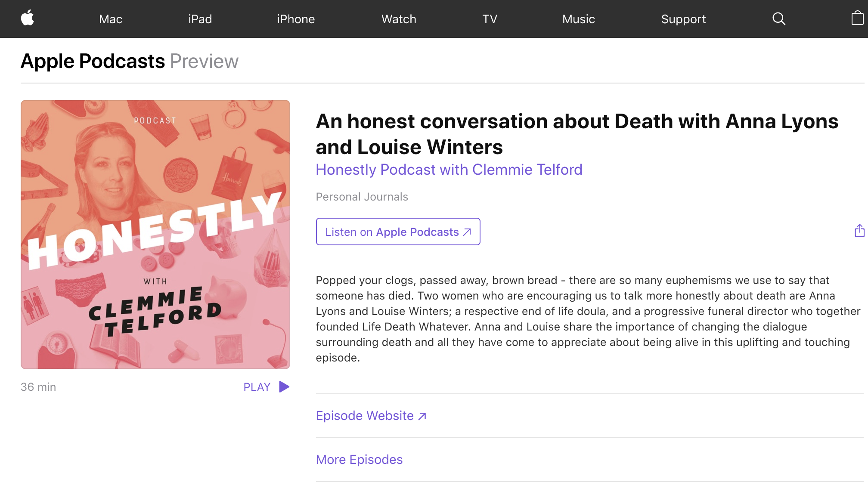Click the episode title heading about Death
The image size is (868, 482).
[577, 134]
